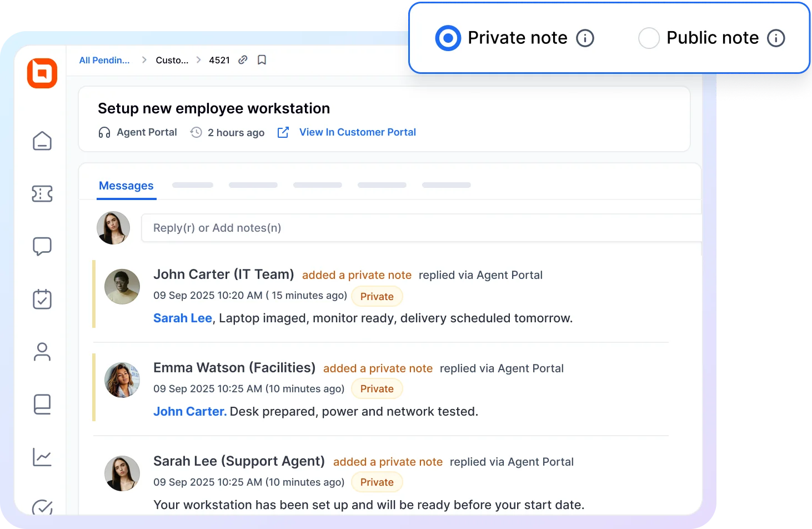The image size is (812, 529).
Task: Click the Sarah Lee mention in John's note
Action: click(182, 318)
